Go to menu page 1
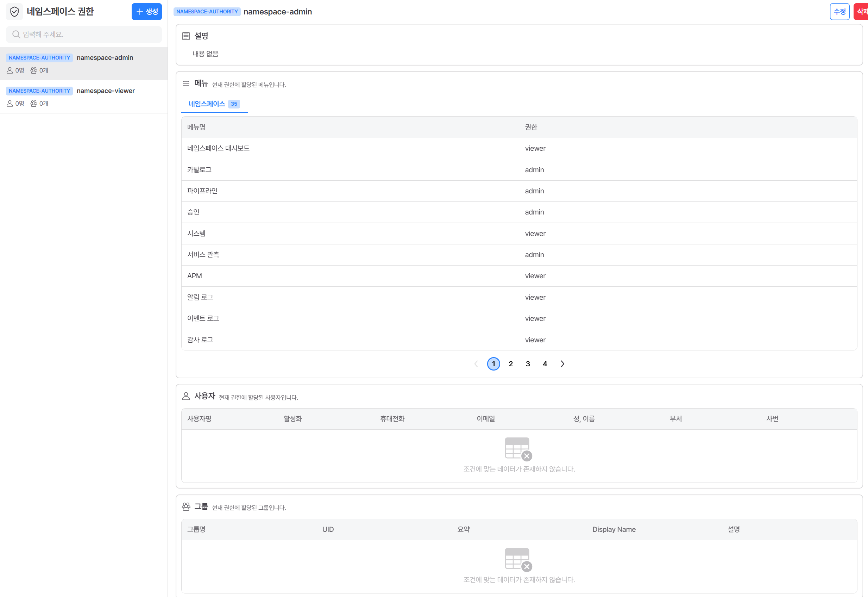 click(x=493, y=364)
